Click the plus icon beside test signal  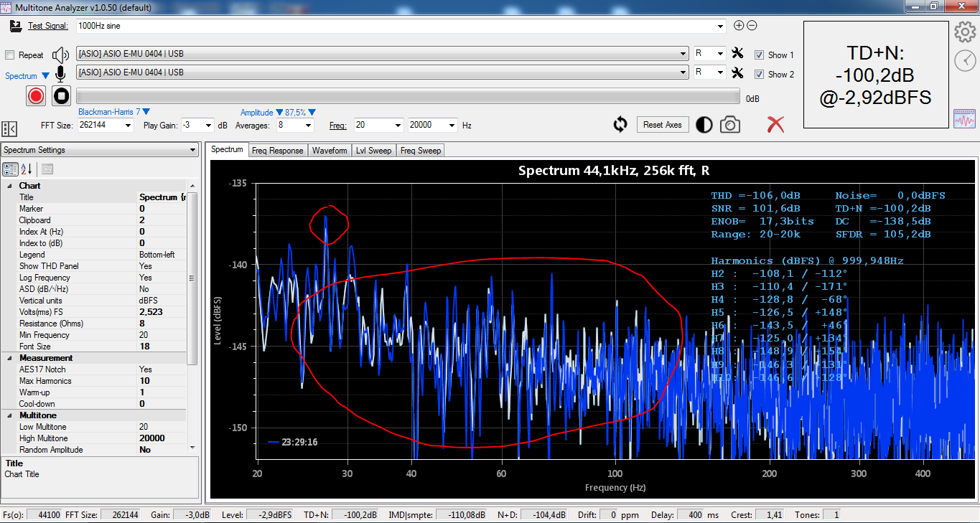[739, 26]
